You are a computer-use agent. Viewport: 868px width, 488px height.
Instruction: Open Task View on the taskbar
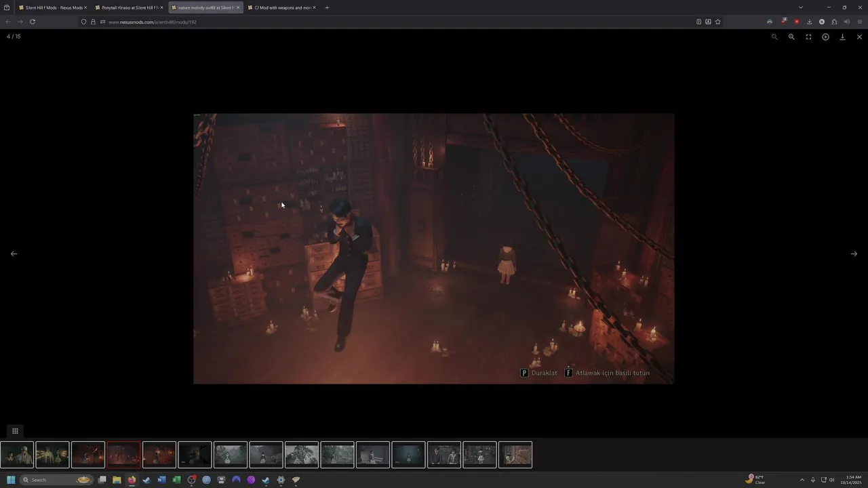[x=102, y=480]
